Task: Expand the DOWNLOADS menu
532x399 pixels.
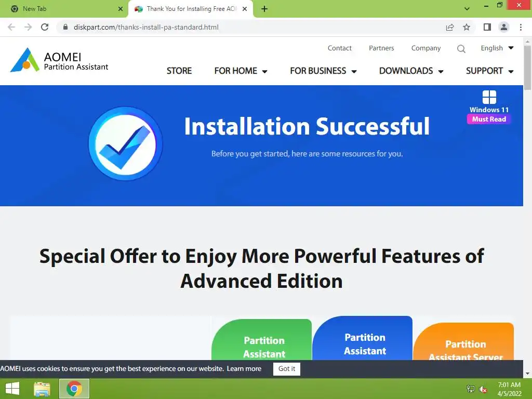Action: pyautogui.click(x=411, y=71)
